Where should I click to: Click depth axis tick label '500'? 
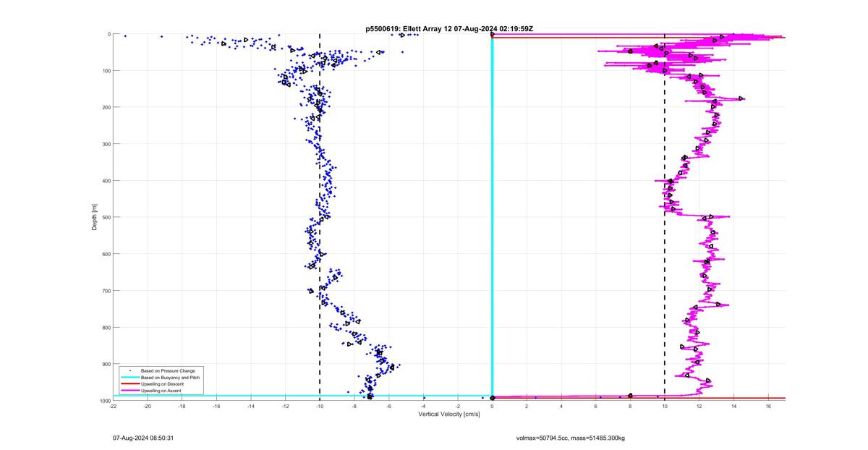pyautogui.click(x=106, y=217)
